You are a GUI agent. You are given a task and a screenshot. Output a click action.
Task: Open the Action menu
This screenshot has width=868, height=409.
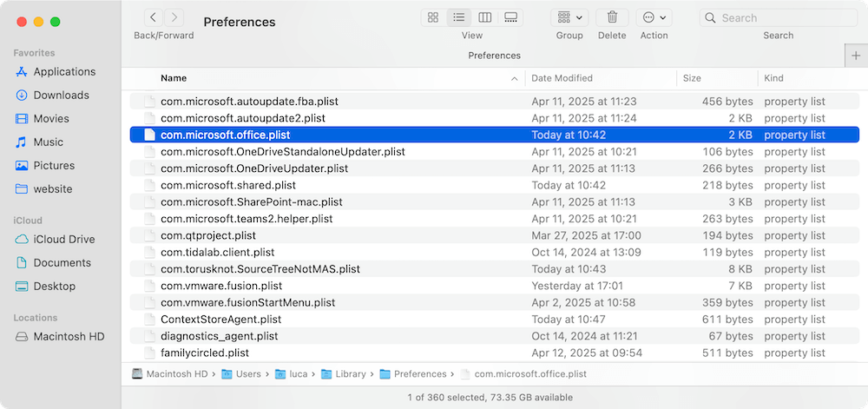coord(654,17)
